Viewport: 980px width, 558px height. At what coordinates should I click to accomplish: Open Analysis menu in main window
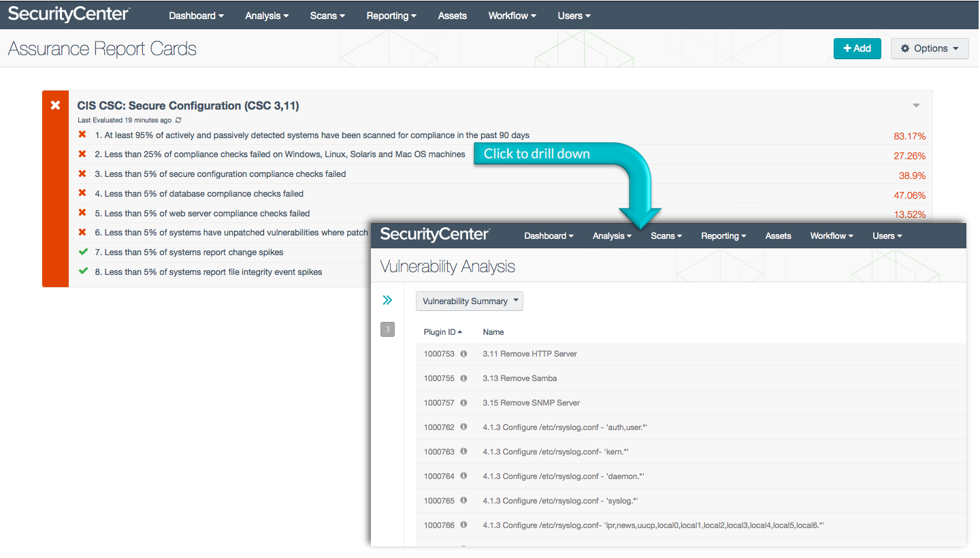(x=267, y=16)
